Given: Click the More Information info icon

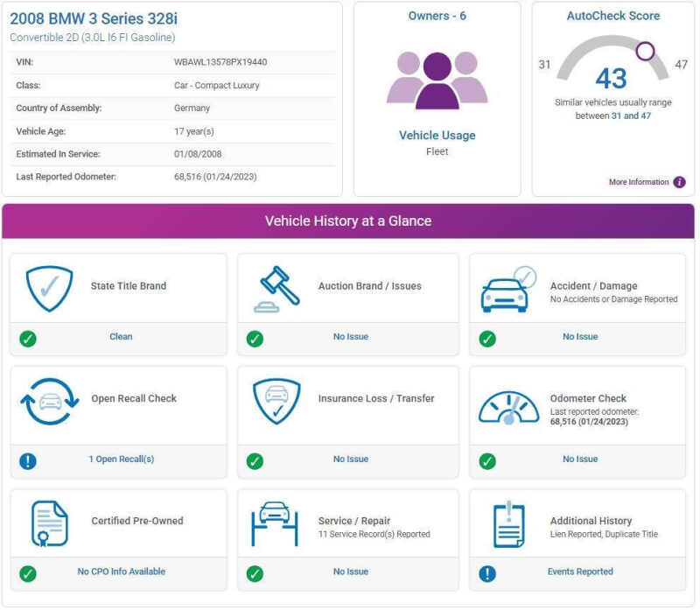Looking at the screenshot, I should click(x=679, y=182).
